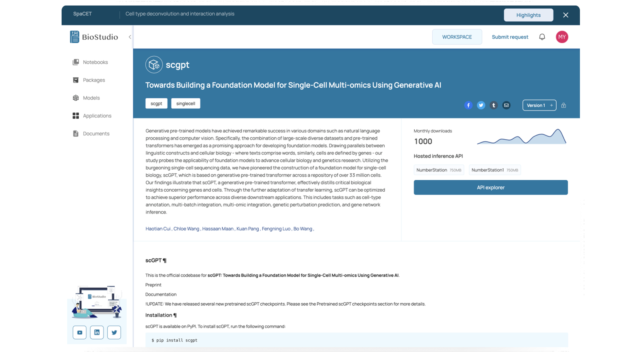Viewport: 644px width, 352px height.
Task: Click the pip install scgpt code block
Action: coord(357,340)
